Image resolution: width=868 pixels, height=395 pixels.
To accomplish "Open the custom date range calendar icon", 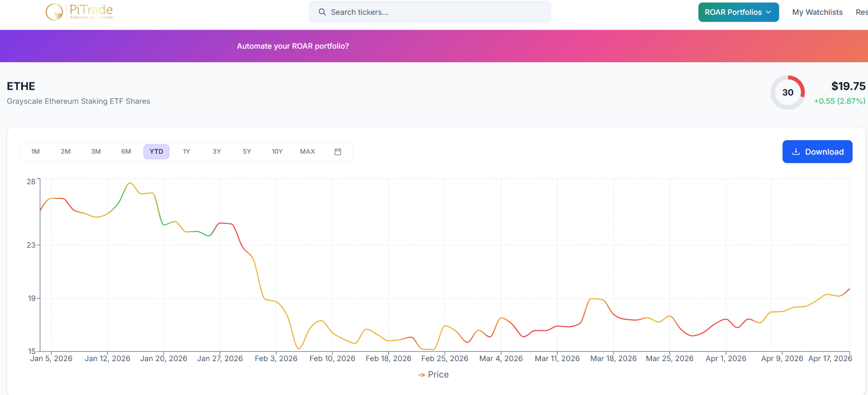I will (x=338, y=152).
